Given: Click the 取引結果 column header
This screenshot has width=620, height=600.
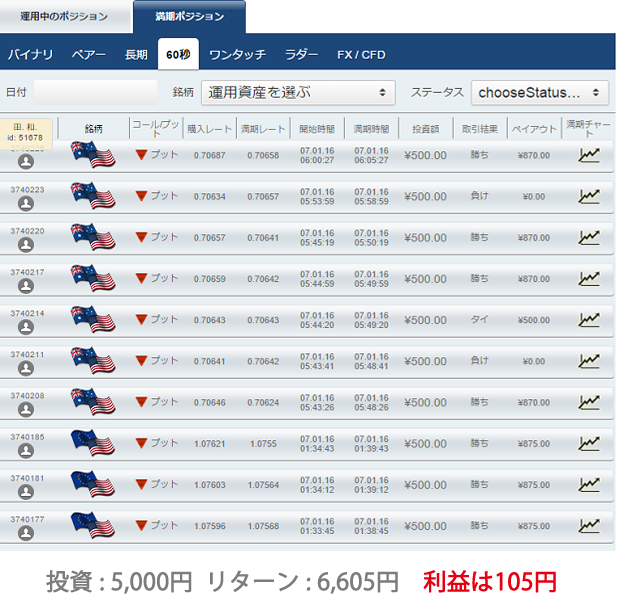Looking at the screenshot, I should click(480, 129).
